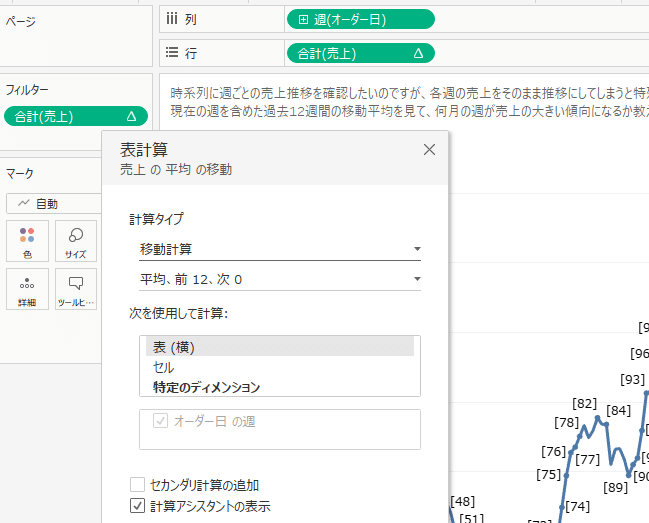Screen dimensions: 649x523
Task: Expand the 週(オーダー日) pill plus icon
Action: coord(303,19)
